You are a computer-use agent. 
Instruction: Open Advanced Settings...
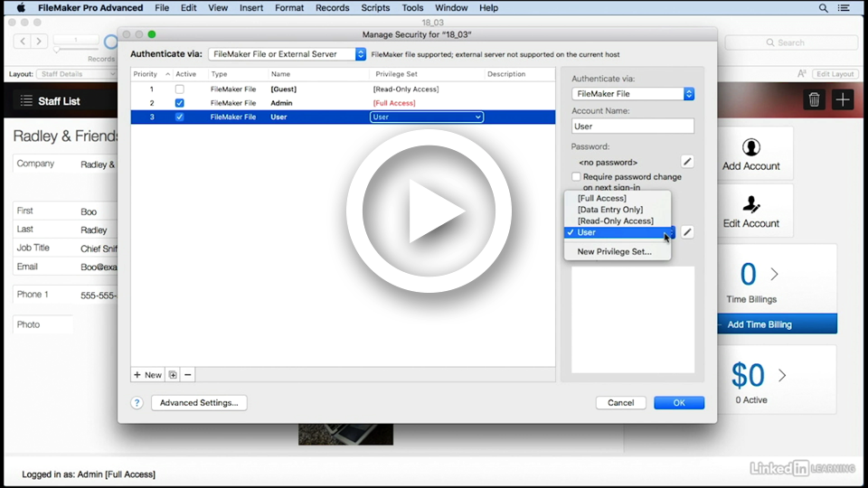199,403
